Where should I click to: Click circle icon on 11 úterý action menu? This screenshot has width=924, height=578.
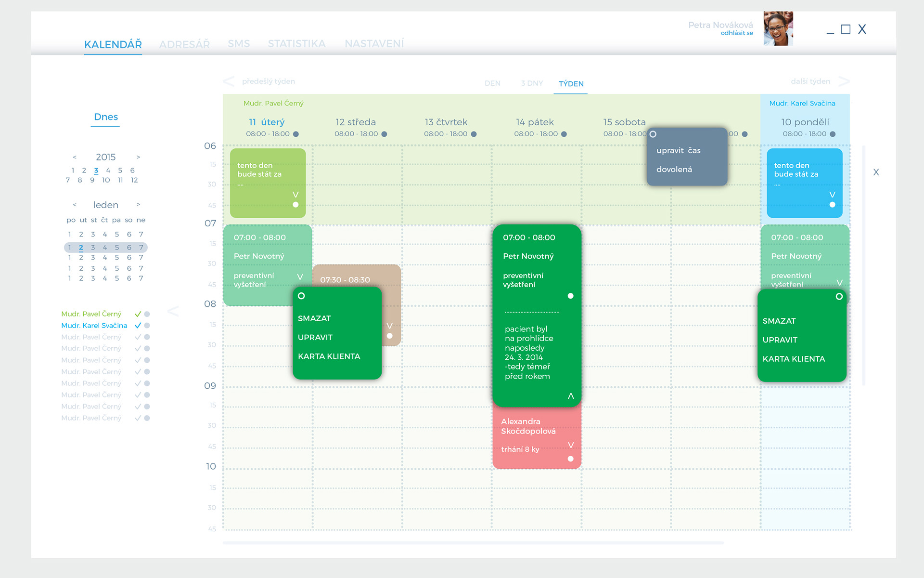tap(301, 296)
